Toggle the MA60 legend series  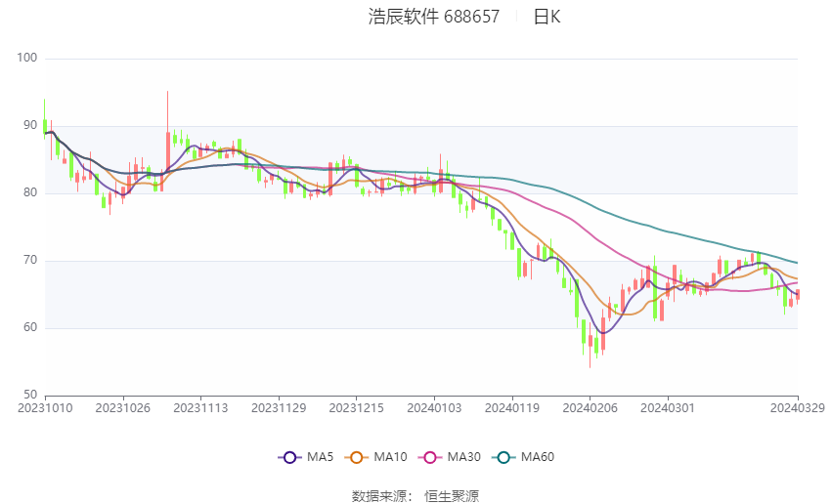(523, 457)
